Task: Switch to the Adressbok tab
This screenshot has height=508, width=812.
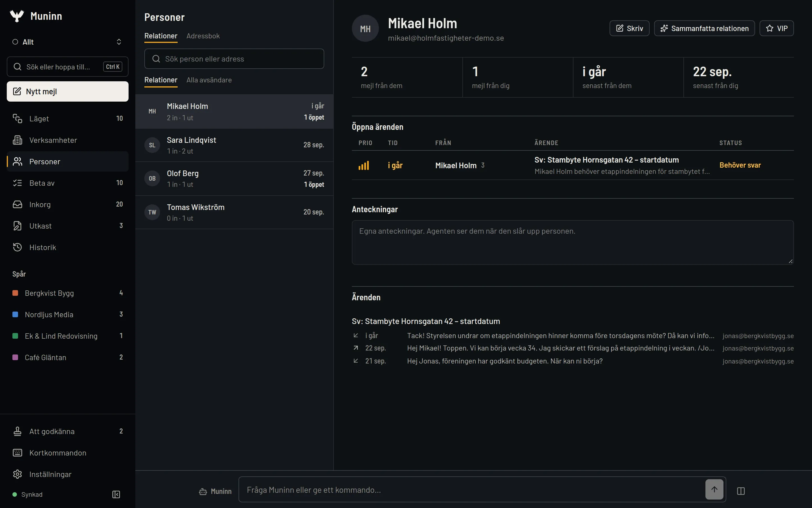Action: point(203,36)
